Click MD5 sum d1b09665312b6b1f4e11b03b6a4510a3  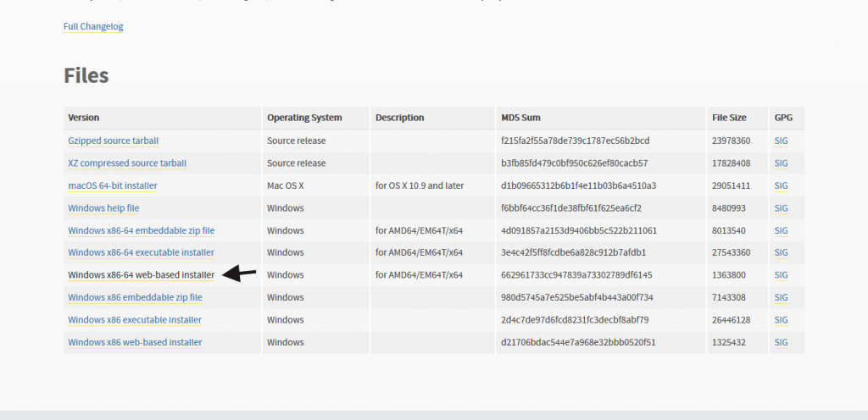(x=578, y=185)
